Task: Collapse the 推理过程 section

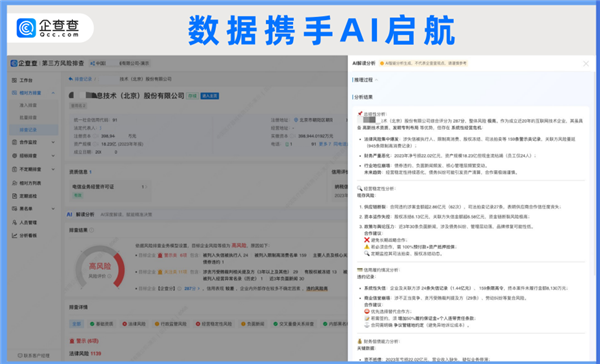Action: coord(376,80)
